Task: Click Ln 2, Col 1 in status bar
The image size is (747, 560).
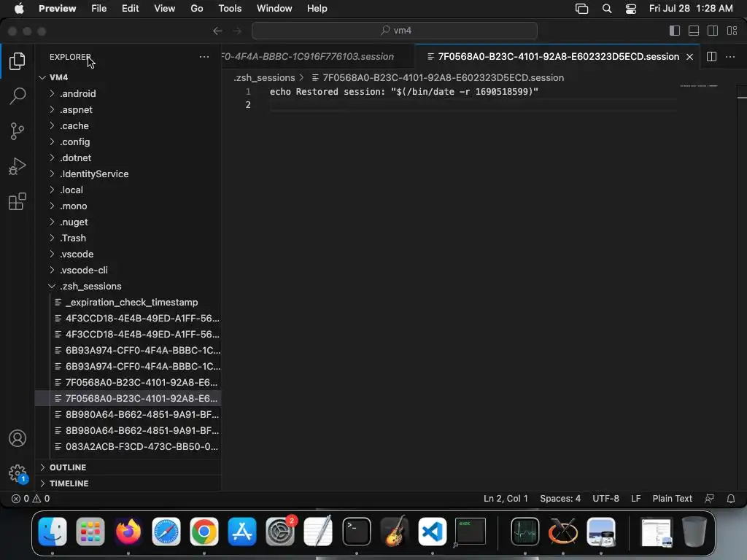Action: coord(506,499)
